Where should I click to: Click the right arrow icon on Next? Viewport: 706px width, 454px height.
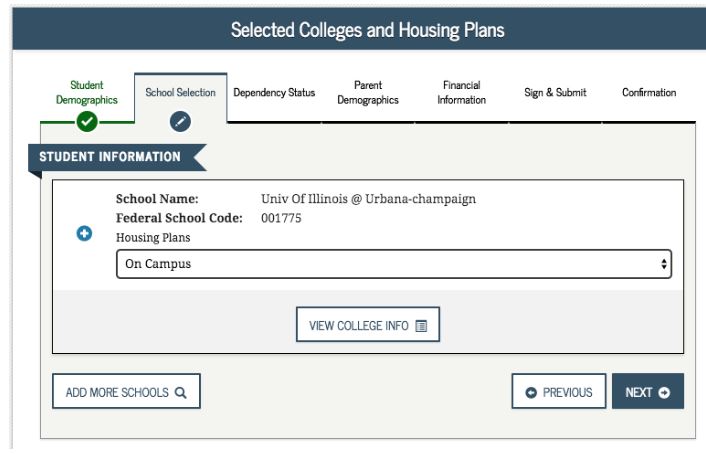click(x=664, y=393)
